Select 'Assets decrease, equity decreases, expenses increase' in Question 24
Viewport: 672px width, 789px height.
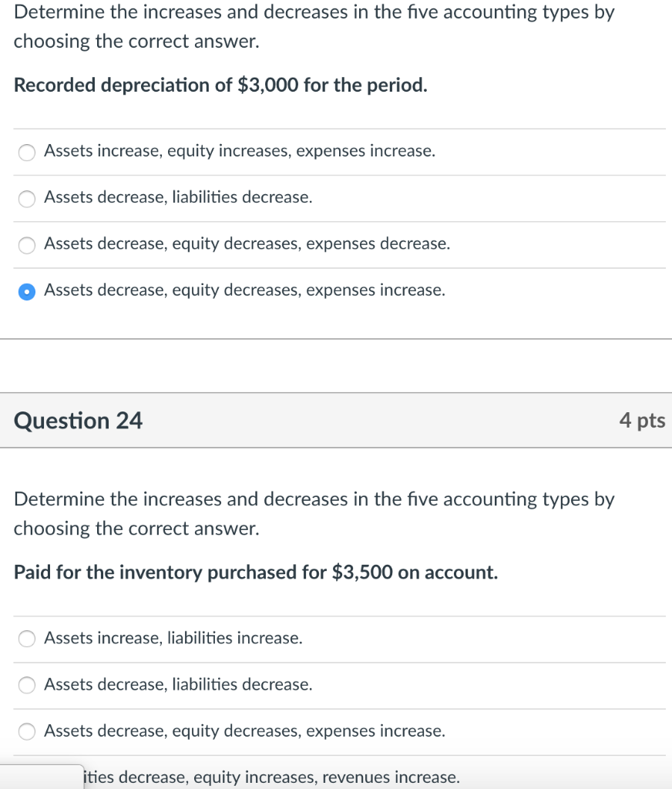[x=26, y=730]
